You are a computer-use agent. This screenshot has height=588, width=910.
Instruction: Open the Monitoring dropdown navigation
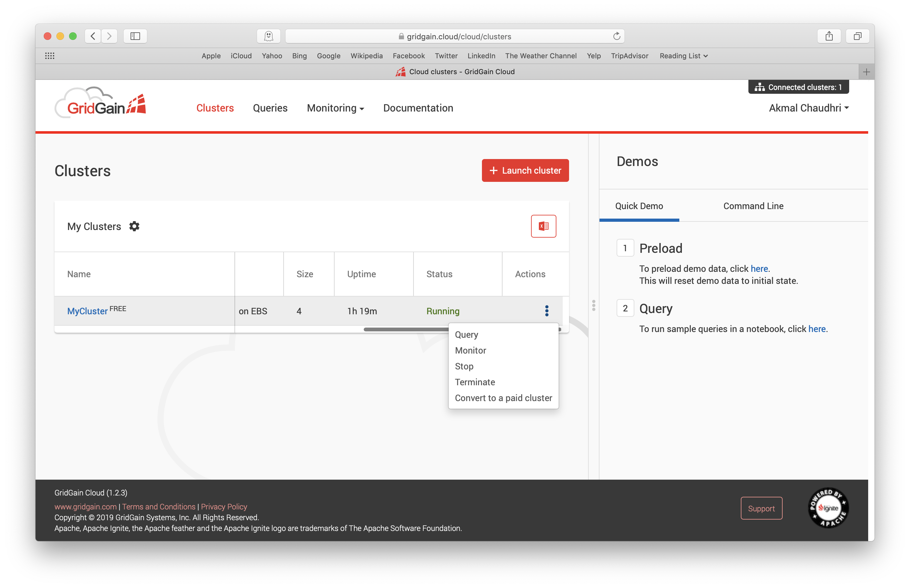point(335,107)
